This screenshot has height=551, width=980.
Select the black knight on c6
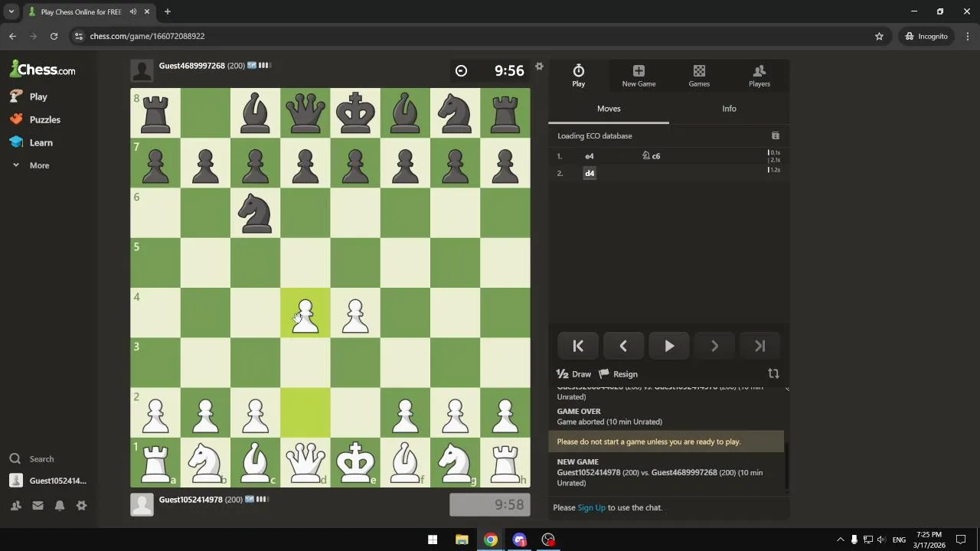point(256,213)
